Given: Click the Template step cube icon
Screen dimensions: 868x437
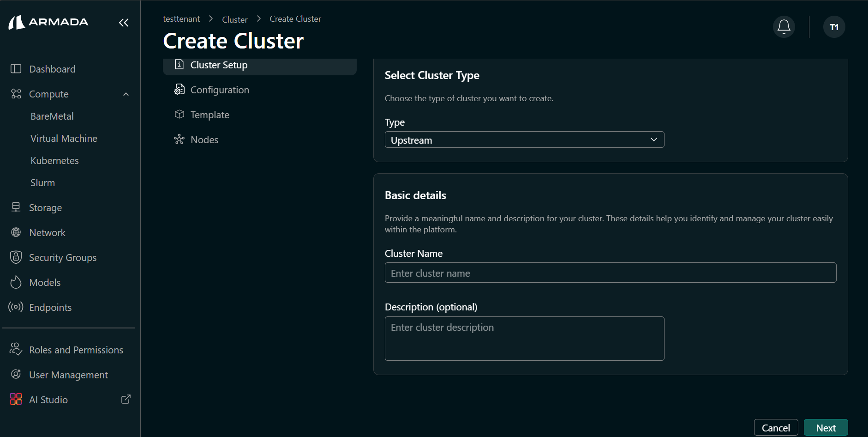Looking at the screenshot, I should click(x=180, y=114).
